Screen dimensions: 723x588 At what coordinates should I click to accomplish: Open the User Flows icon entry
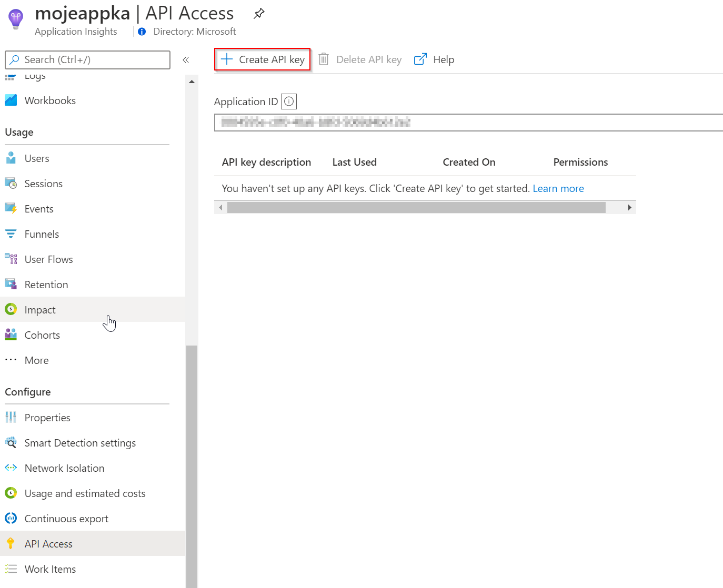point(11,259)
